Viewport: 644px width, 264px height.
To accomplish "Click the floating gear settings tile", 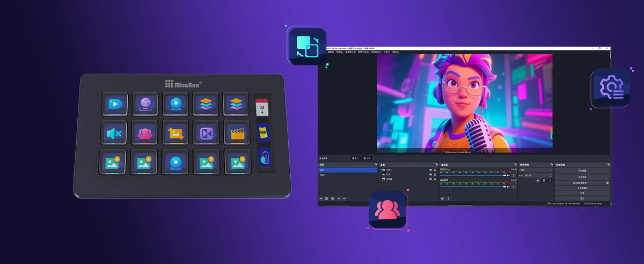I will (611, 89).
